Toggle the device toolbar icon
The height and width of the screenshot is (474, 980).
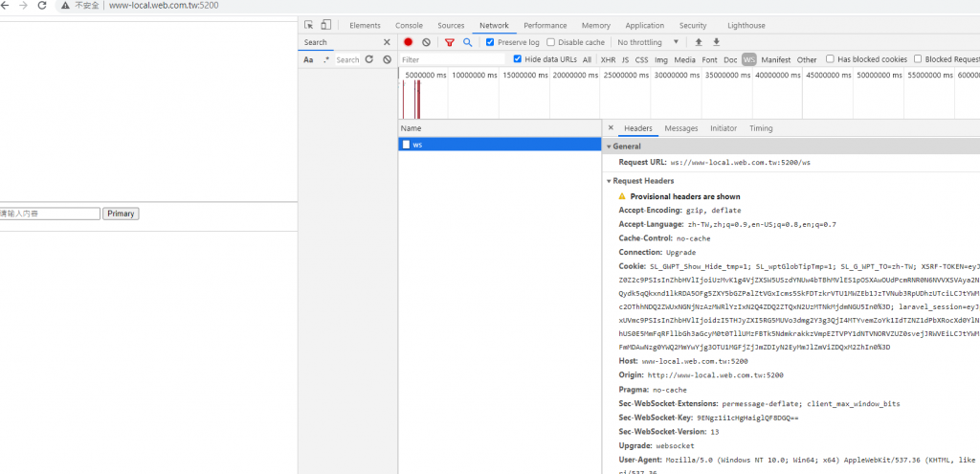pyautogui.click(x=325, y=25)
